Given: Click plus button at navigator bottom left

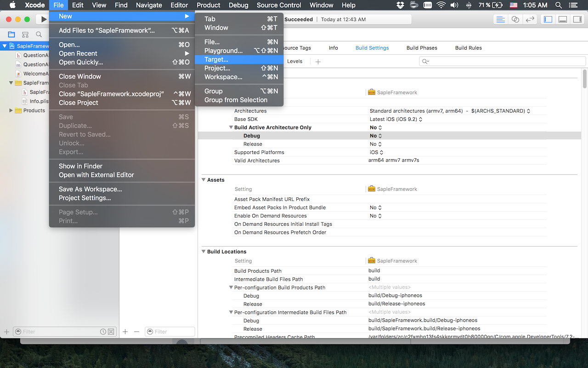Looking at the screenshot, I should click(x=6, y=332).
